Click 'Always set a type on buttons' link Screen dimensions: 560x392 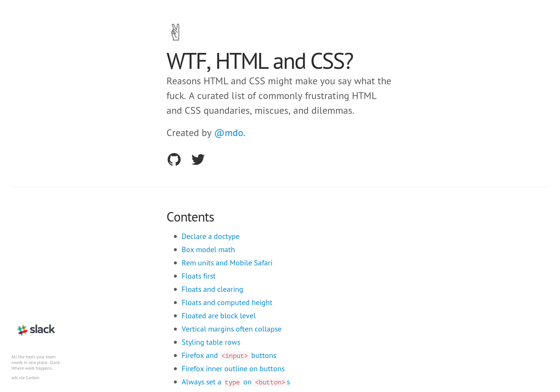pyautogui.click(x=235, y=382)
